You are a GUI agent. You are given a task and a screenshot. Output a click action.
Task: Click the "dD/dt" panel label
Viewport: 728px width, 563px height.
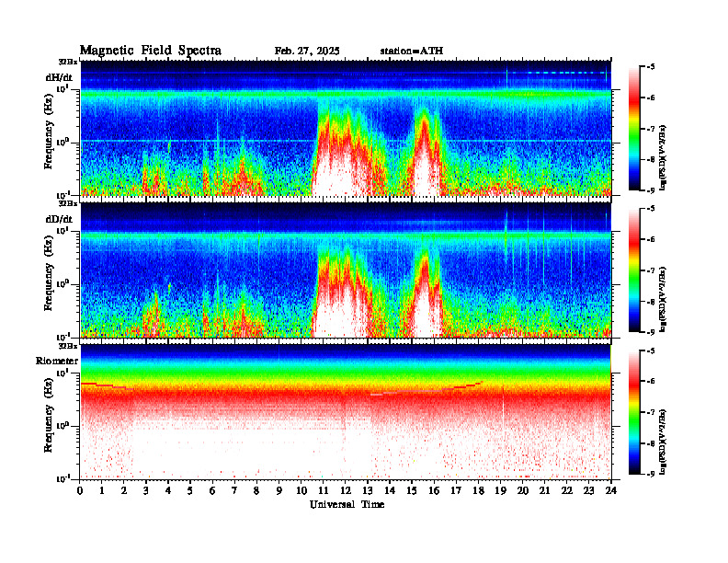(x=59, y=219)
